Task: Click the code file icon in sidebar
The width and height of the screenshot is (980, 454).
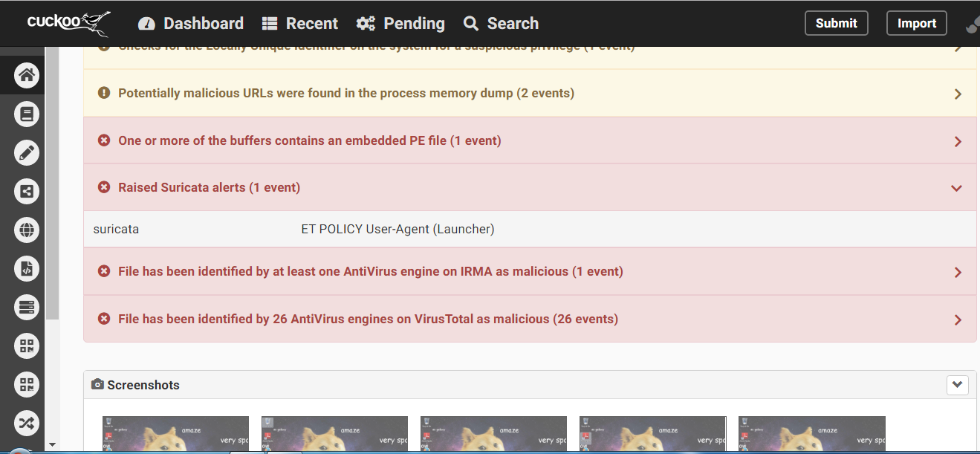Action: 27,268
